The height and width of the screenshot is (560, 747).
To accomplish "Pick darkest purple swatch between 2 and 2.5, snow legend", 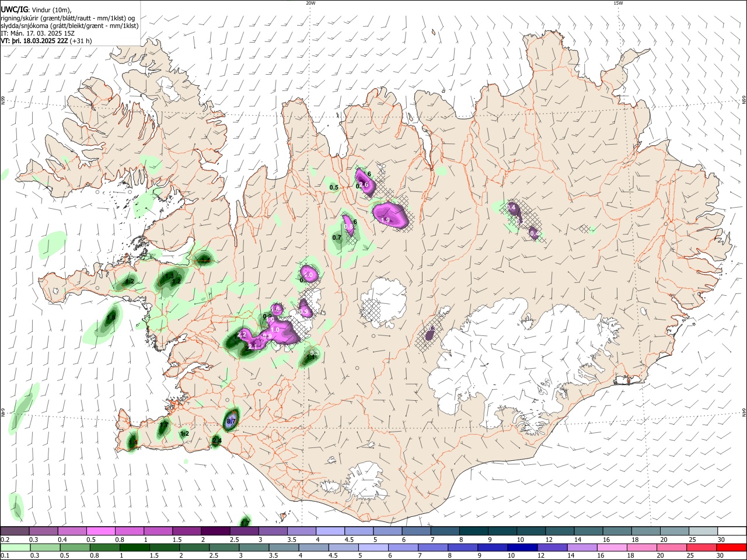I will coord(215,531).
